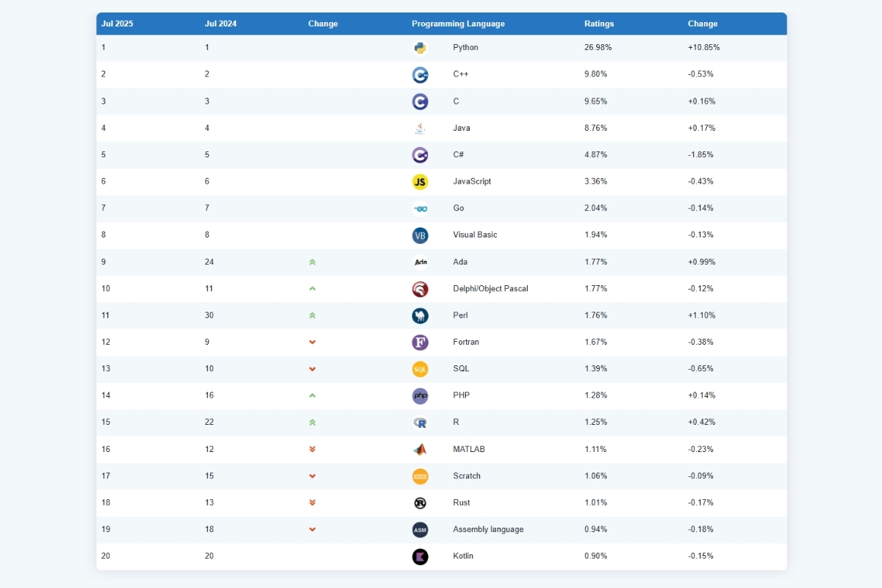882x588 pixels.
Task: Click the double up arrow beside Ada
Action: pos(312,262)
